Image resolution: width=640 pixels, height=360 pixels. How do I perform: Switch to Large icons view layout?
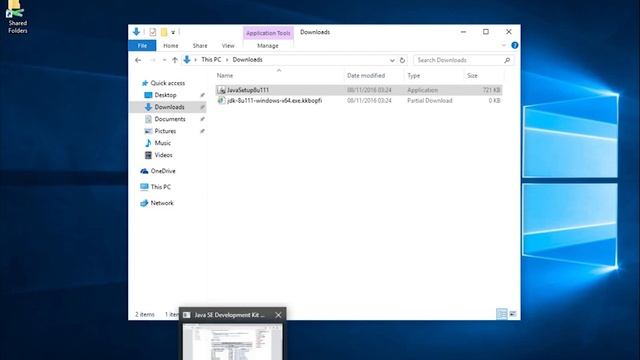[513, 314]
